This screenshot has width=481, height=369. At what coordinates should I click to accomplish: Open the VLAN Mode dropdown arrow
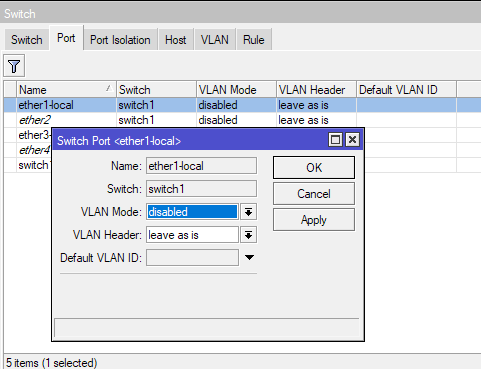248,212
